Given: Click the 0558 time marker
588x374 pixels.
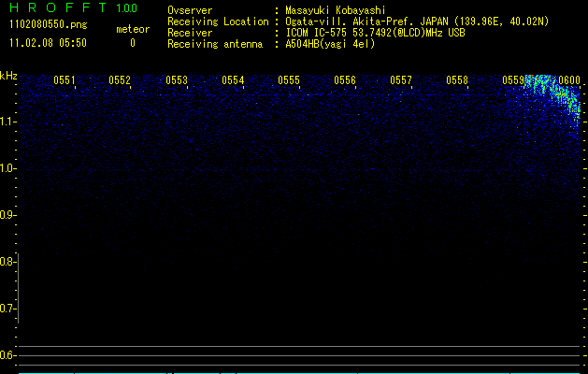Looking at the screenshot, I should coord(457,80).
